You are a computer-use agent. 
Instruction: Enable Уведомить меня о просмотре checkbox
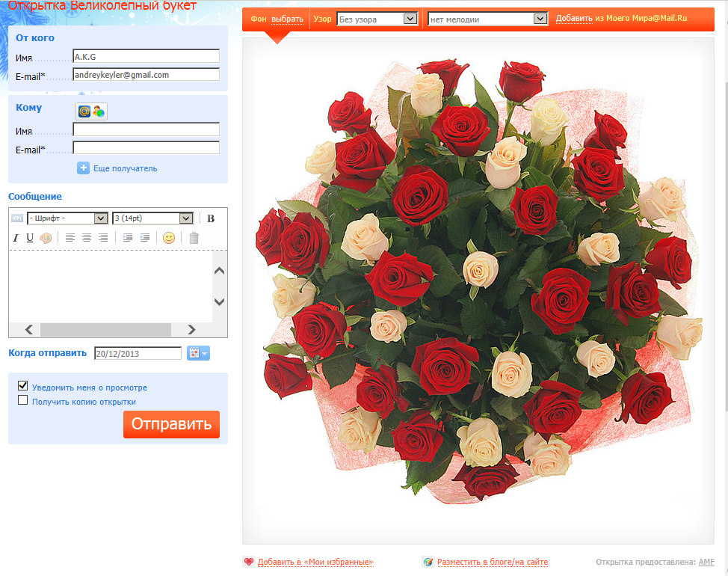point(22,385)
